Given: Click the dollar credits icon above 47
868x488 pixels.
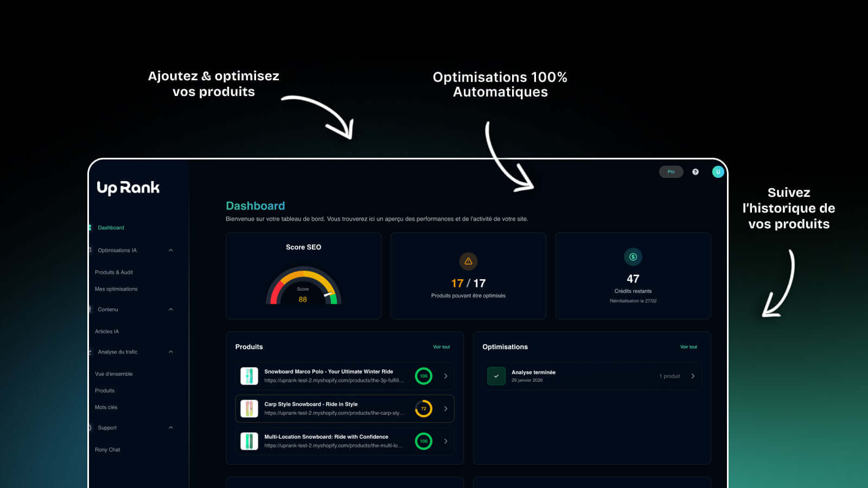Looking at the screenshot, I should pyautogui.click(x=633, y=256).
